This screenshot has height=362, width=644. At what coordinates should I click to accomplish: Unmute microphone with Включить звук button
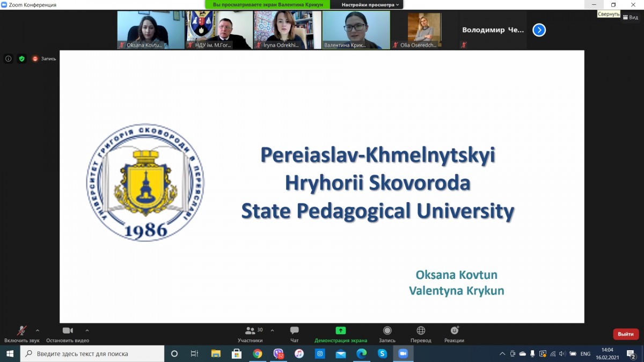click(22, 334)
